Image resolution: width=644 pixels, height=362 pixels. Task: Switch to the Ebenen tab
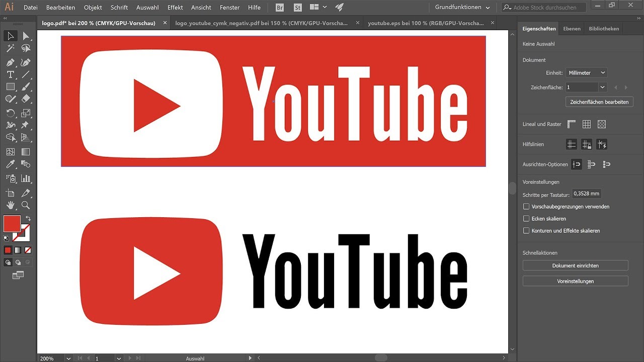point(572,29)
